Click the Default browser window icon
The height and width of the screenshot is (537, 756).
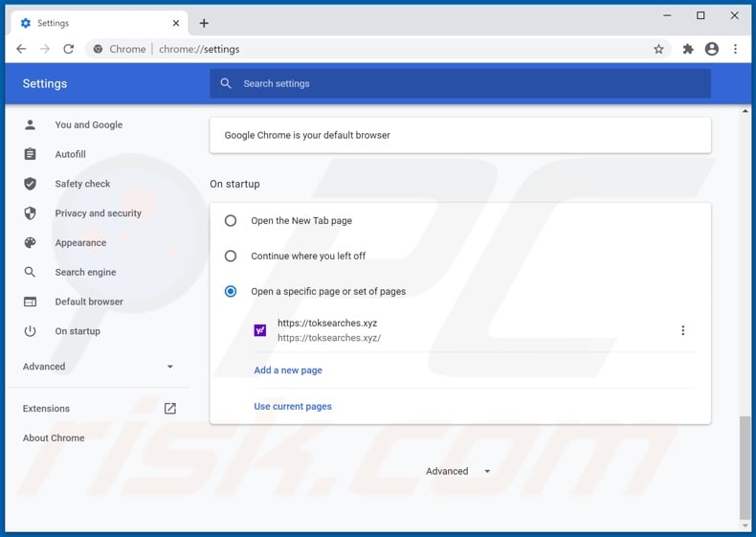tap(30, 302)
